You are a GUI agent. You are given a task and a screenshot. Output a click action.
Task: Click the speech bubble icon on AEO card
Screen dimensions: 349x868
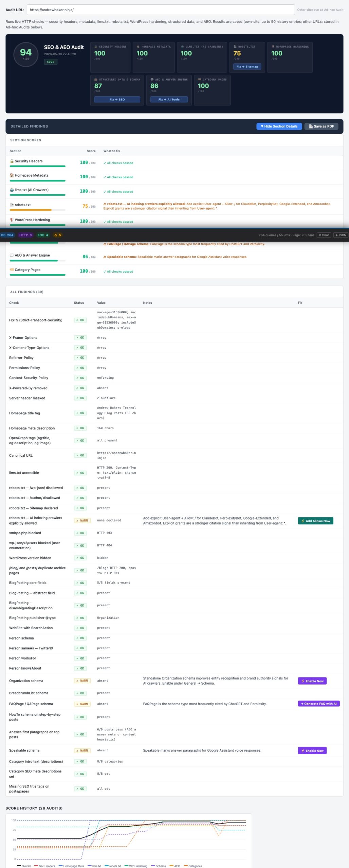click(152, 80)
